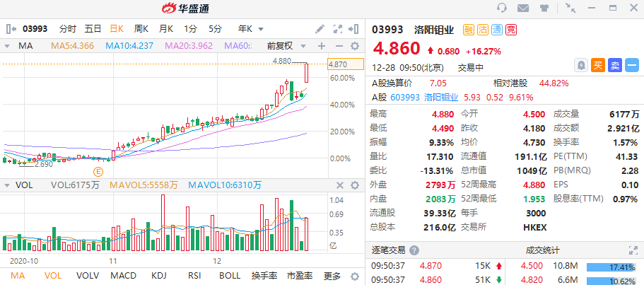Select the pencil drawing tool
Screen dimensions: 644x285
click(x=320, y=29)
